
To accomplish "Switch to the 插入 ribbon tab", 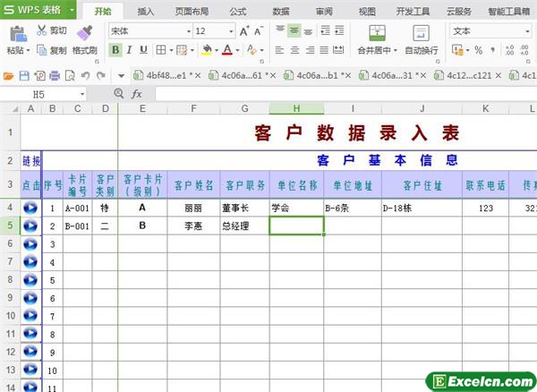I will (146, 12).
